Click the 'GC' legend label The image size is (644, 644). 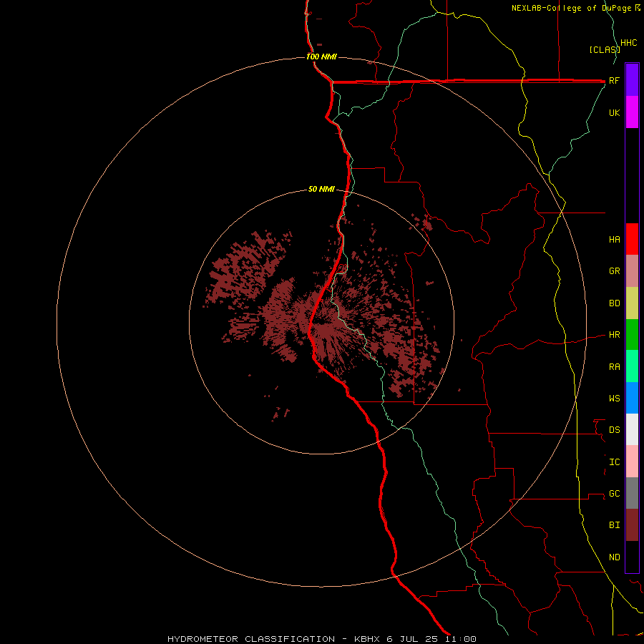click(x=614, y=494)
